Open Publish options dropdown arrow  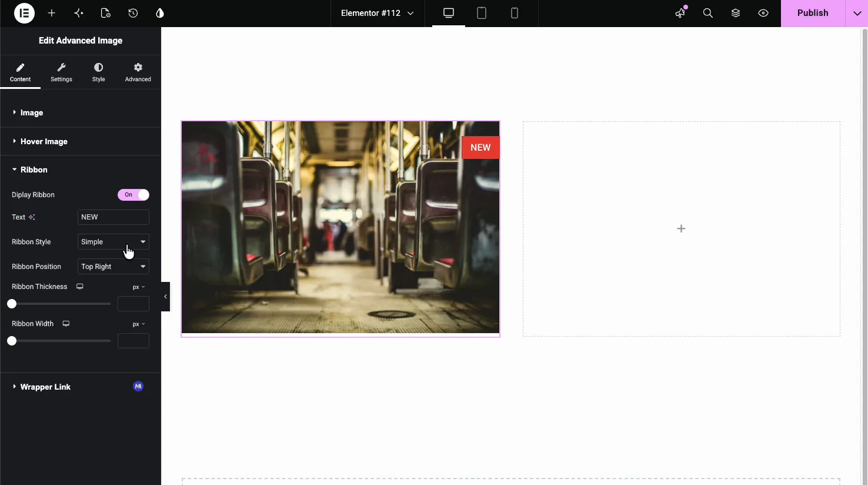pyautogui.click(x=857, y=13)
